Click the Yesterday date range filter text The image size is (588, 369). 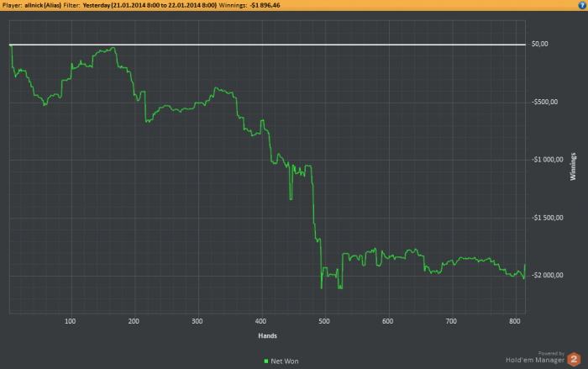pyautogui.click(x=150, y=5)
